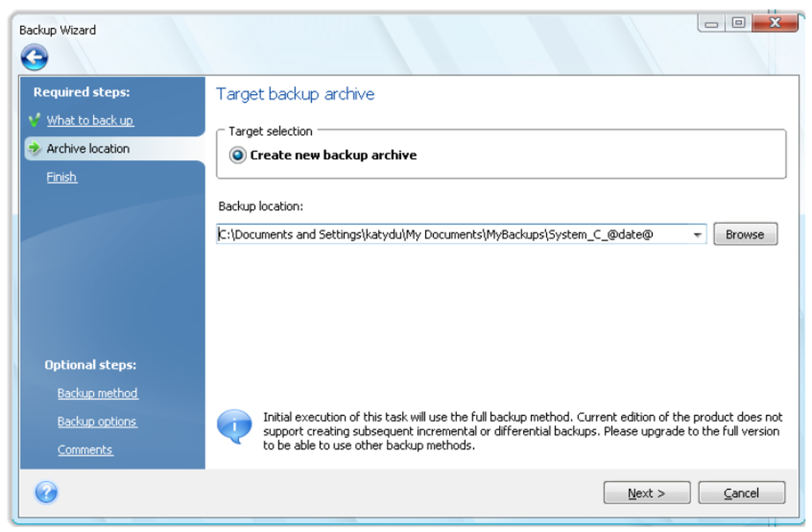Click the blue info bubble icon
This screenshot has height=532, width=812.
point(235,426)
